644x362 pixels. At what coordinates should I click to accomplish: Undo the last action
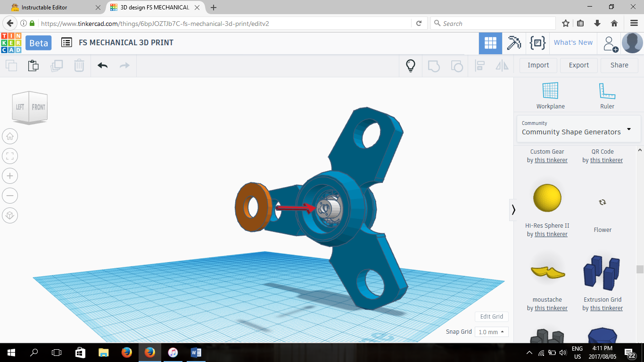coord(102,66)
